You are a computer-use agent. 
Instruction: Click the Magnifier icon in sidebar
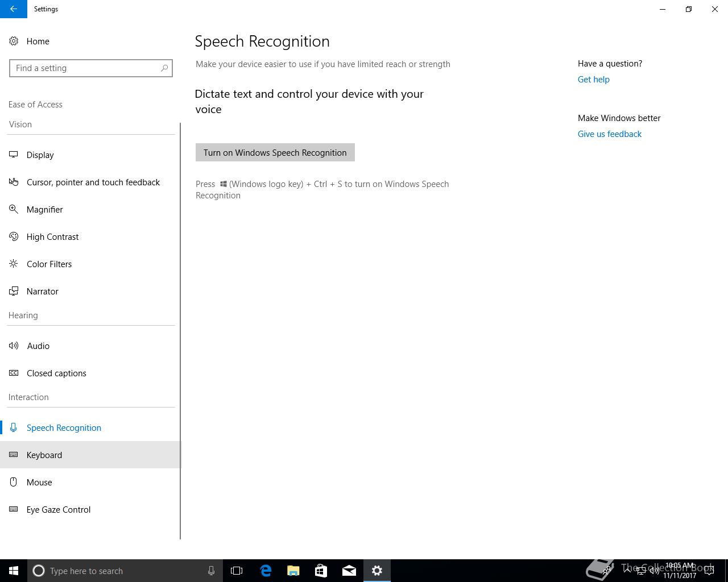pyautogui.click(x=14, y=209)
